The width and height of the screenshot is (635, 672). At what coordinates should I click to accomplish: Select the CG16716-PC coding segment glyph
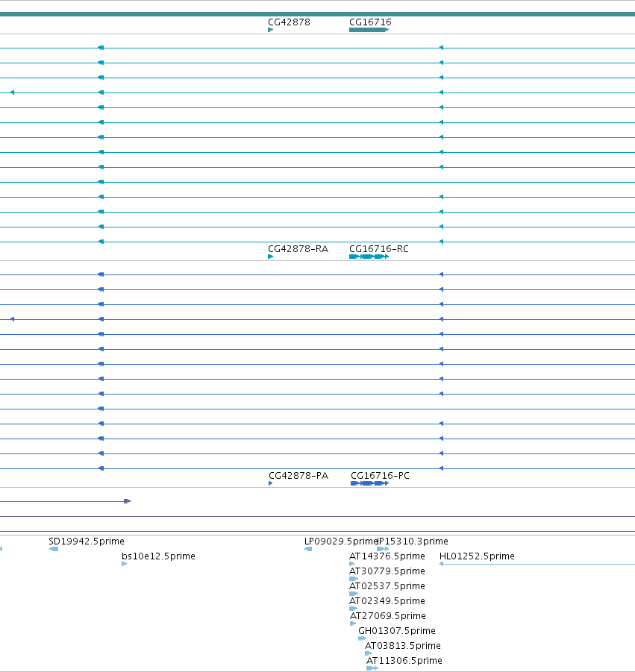369,483
